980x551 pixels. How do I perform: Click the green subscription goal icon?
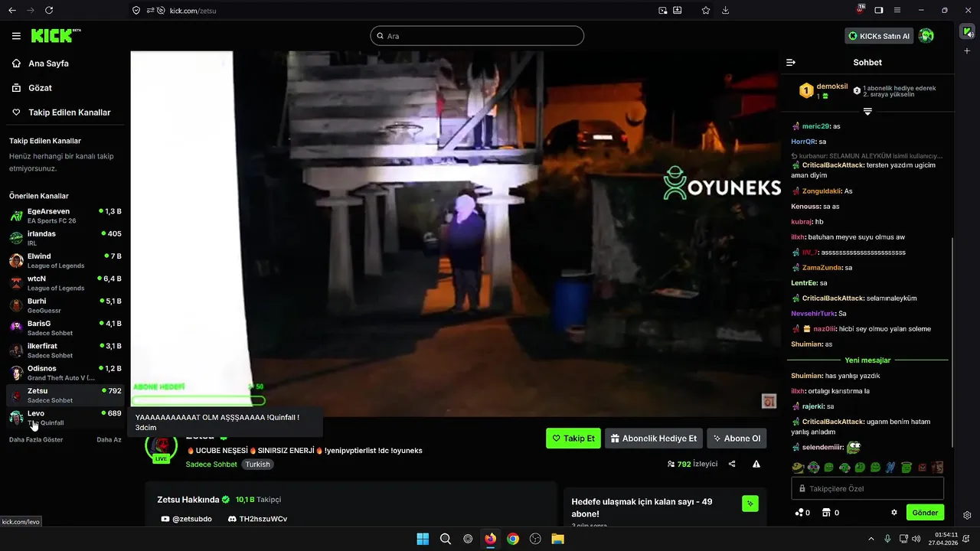tap(750, 504)
